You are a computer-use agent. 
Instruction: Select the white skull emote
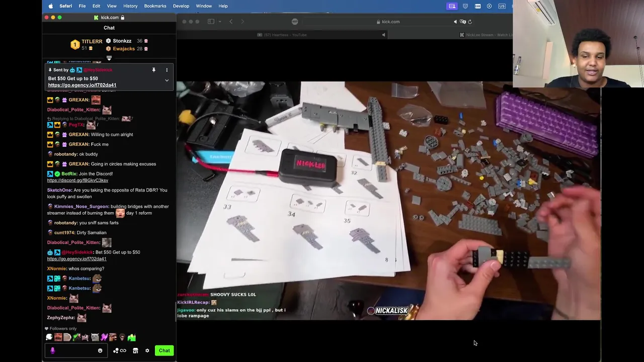[x=49, y=337]
